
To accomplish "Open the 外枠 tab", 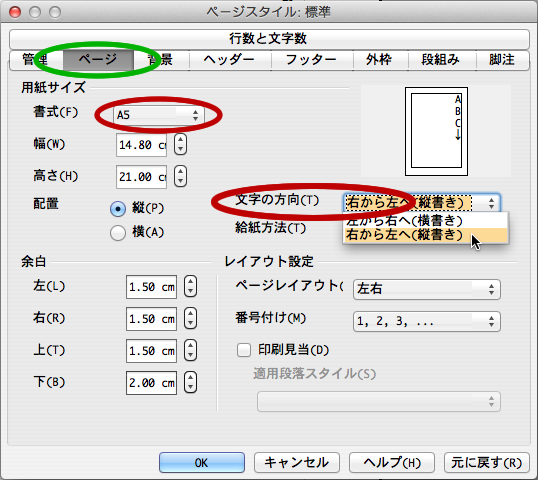I will coord(380,60).
